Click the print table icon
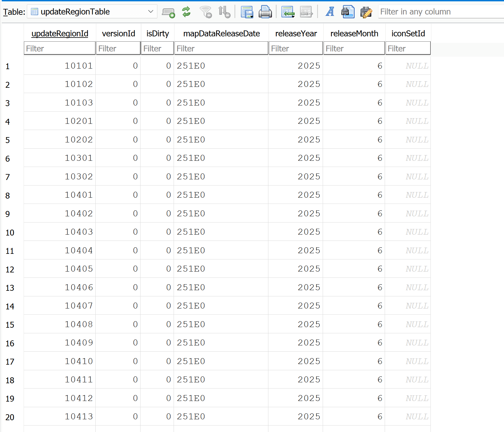This screenshot has width=504, height=432. pyautogui.click(x=265, y=12)
